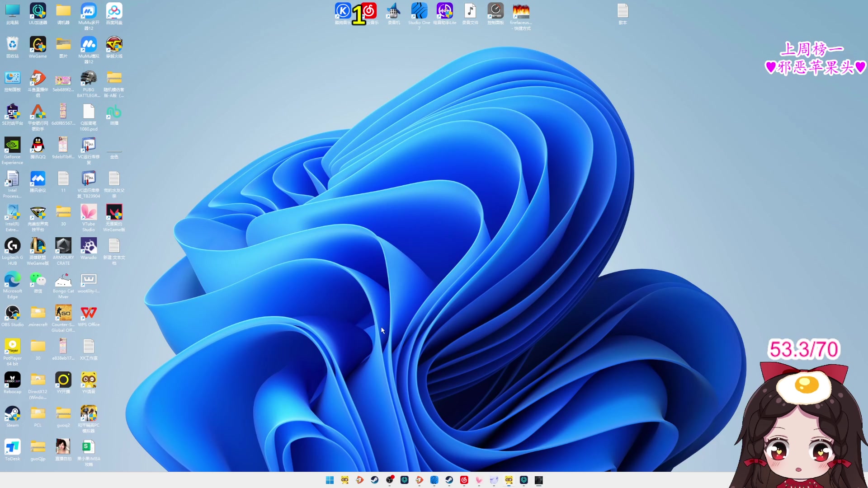Open the Steam desktop shortcut
The width and height of the screenshot is (868, 488).
[x=12, y=416]
